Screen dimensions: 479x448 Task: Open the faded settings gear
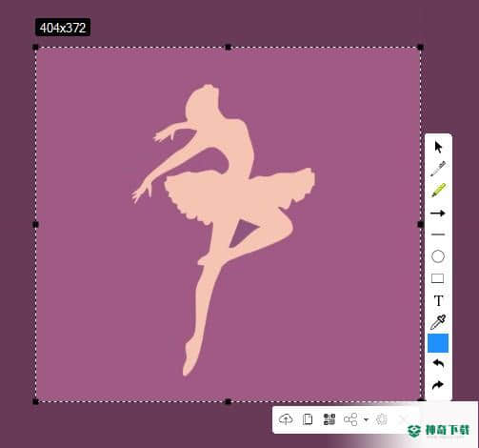pos(381,419)
